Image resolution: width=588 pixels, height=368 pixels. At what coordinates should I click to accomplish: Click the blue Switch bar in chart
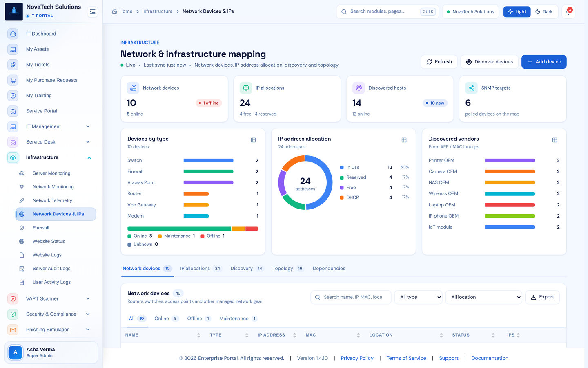pos(208,160)
